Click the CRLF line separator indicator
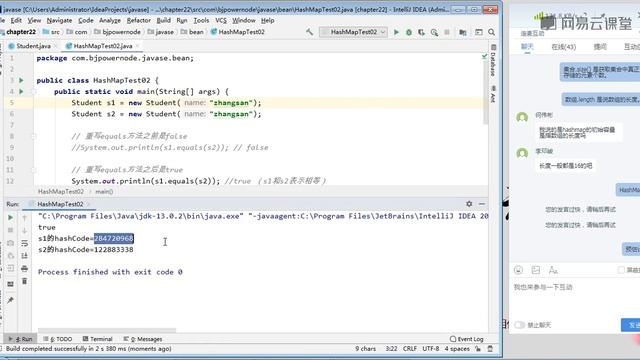Image resolution: width=640 pixels, height=360 pixels. pos(410,349)
